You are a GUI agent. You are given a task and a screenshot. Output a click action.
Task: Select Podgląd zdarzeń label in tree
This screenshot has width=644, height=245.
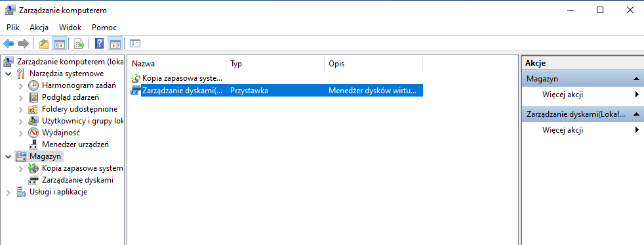70,97
